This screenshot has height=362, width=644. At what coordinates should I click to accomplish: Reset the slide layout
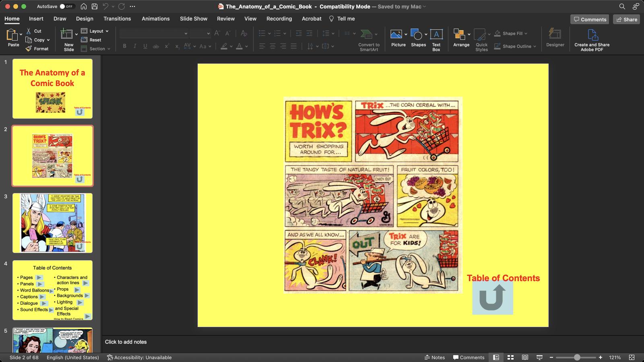(91, 40)
